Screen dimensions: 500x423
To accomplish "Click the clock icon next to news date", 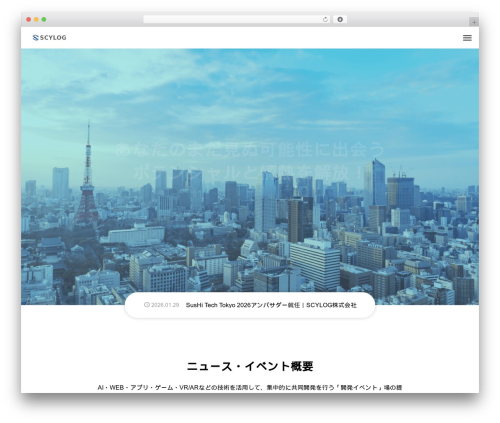I will click(146, 305).
